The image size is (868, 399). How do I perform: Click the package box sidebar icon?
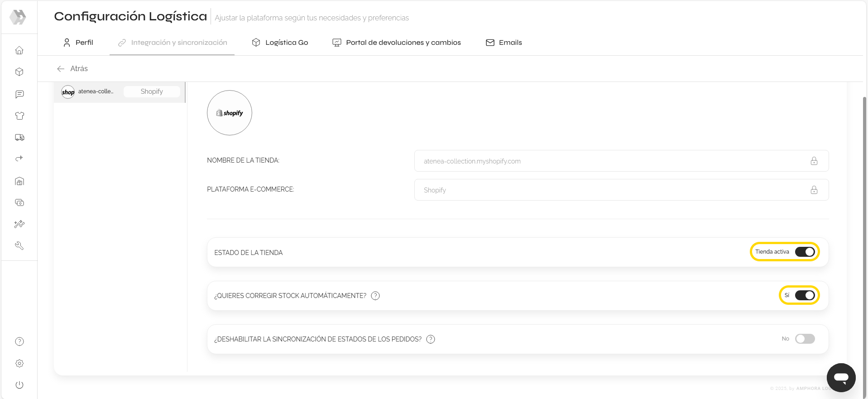coord(19,72)
